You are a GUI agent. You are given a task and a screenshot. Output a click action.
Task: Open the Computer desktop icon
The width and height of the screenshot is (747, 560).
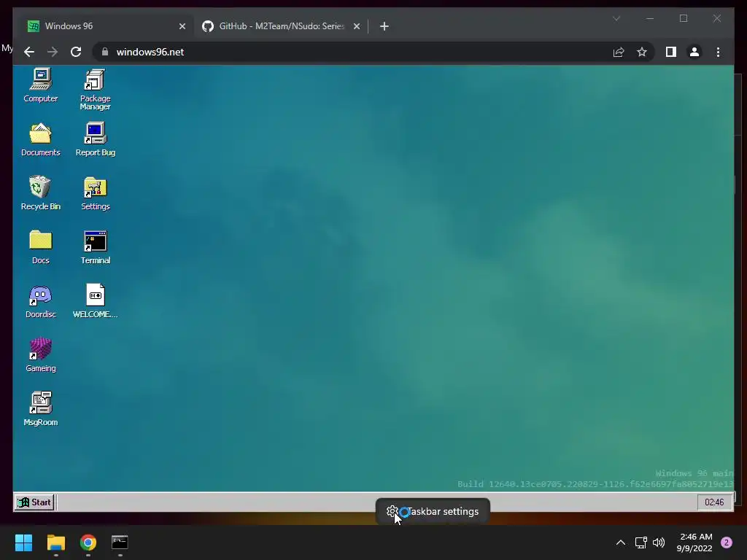click(x=41, y=86)
